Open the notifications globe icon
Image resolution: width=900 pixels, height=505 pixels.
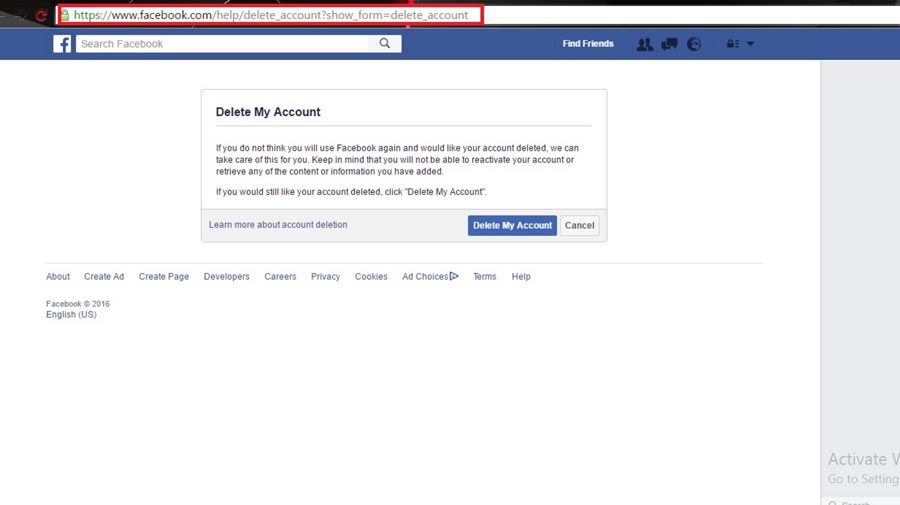click(x=695, y=44)
